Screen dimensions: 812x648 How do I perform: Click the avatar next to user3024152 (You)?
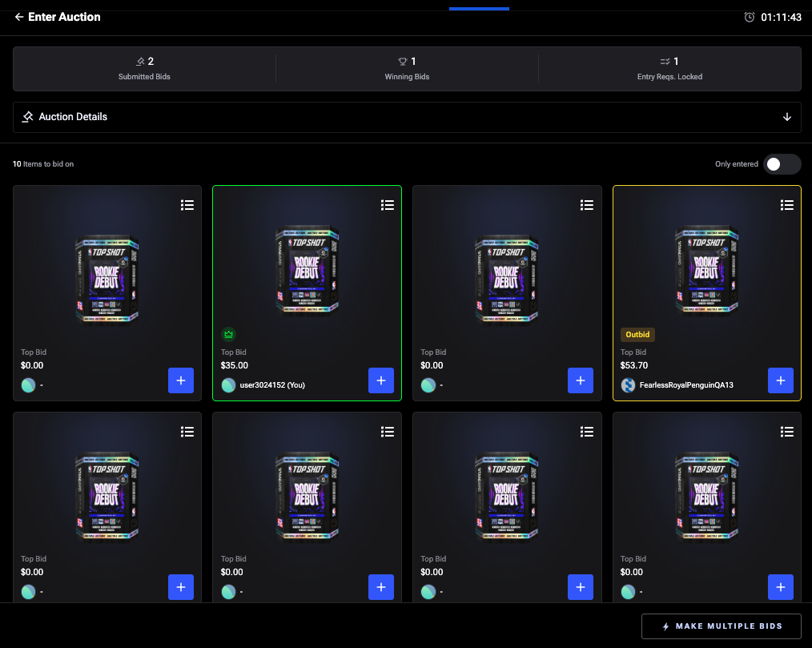pos(228,385)
